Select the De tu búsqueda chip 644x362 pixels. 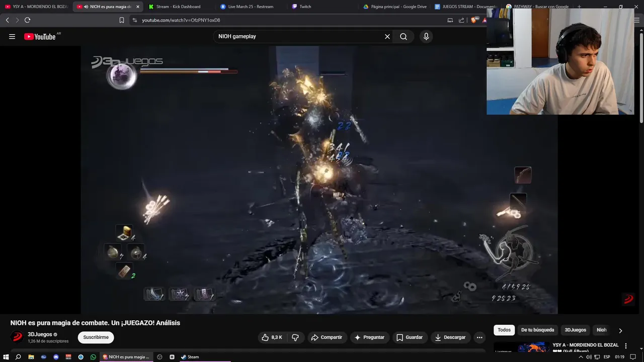537,330
